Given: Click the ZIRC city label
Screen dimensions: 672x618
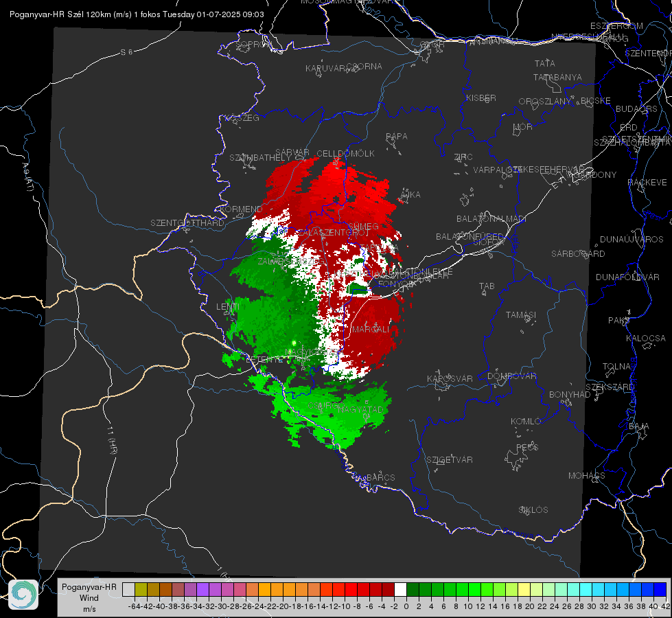Looking at the screenshot, I should tap(463, 157).
